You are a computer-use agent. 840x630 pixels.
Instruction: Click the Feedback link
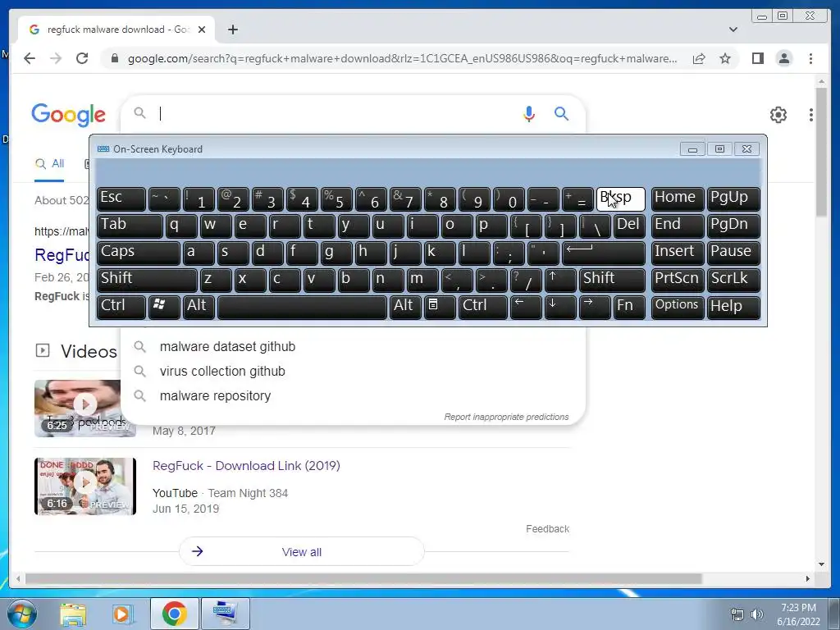coord(547,529)
